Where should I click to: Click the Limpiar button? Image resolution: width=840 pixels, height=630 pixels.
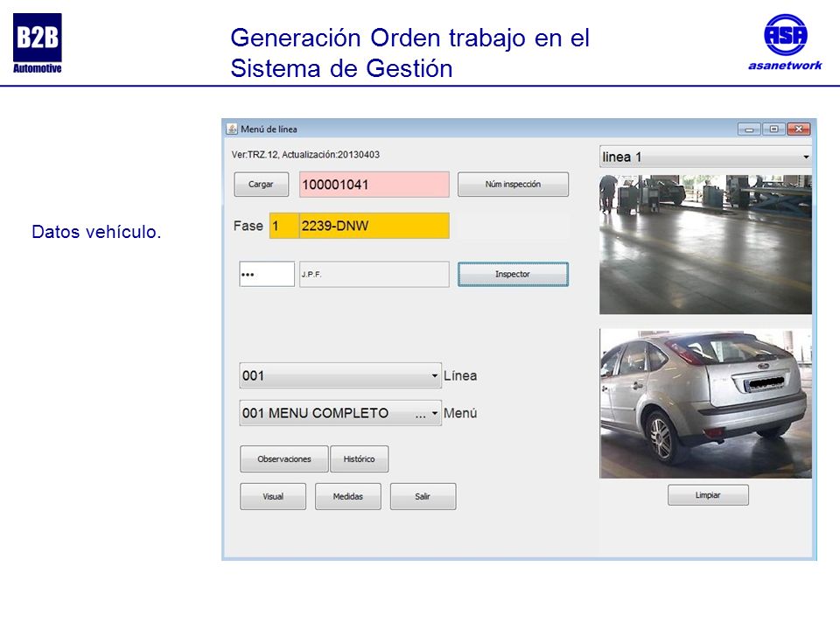(708, 495)
